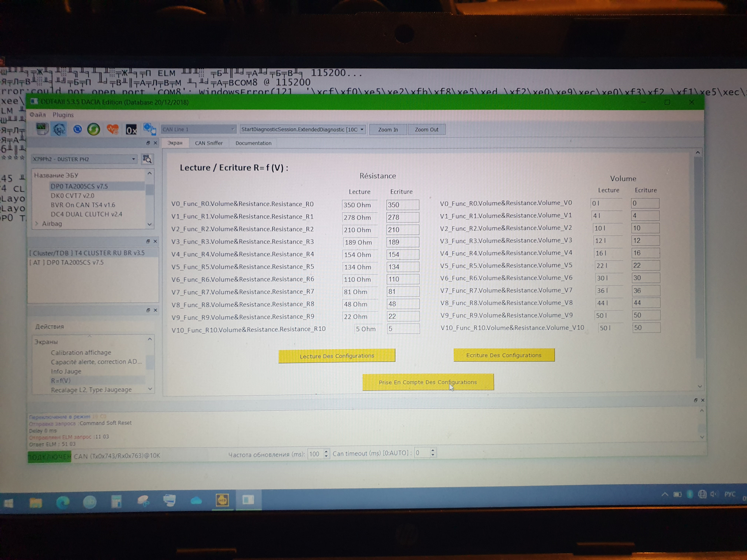Click the orange heartbeat icon
The width and height of the screenshot is (747, 560).
click(x=113, y=129)
